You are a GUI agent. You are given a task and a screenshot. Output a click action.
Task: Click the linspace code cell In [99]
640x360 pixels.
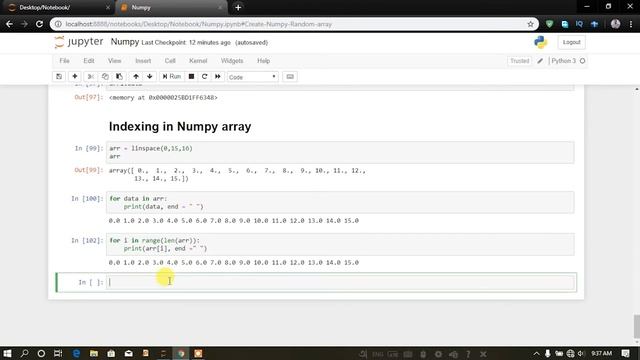coord(340,152)
